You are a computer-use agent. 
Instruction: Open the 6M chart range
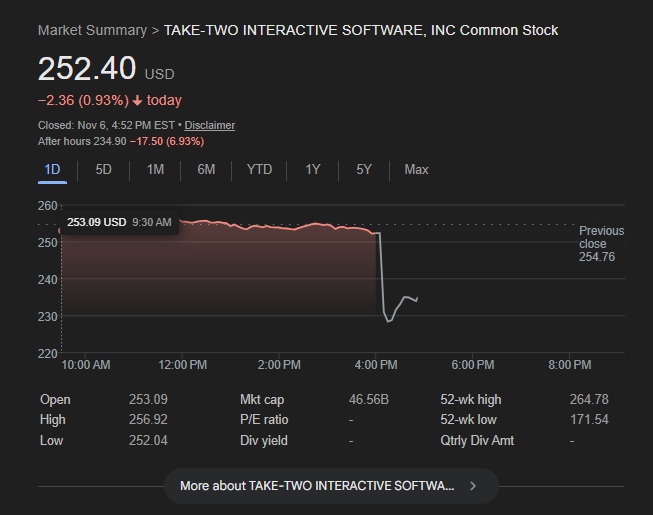pyautogui.click(x=206, y=169)
